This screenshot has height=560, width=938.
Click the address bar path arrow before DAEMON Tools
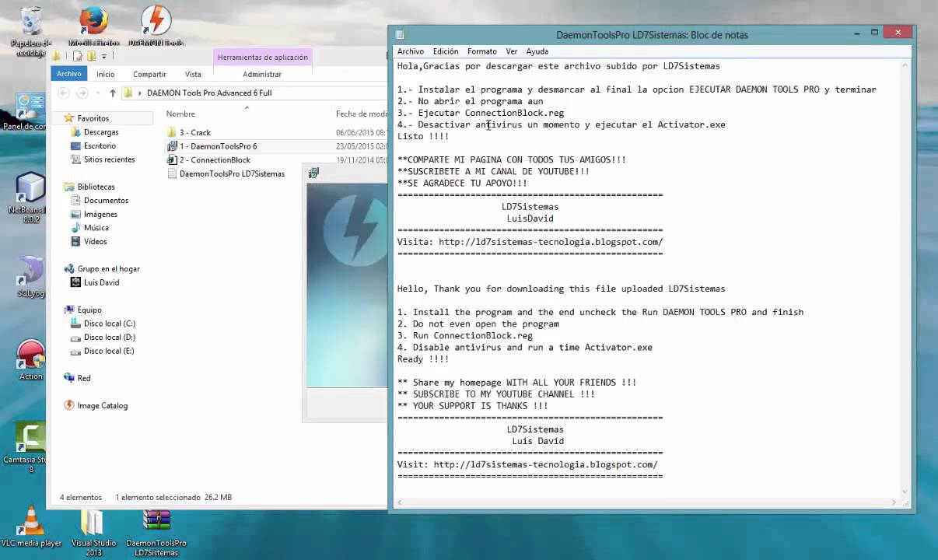pyautogui.click(x=139, y=93)
